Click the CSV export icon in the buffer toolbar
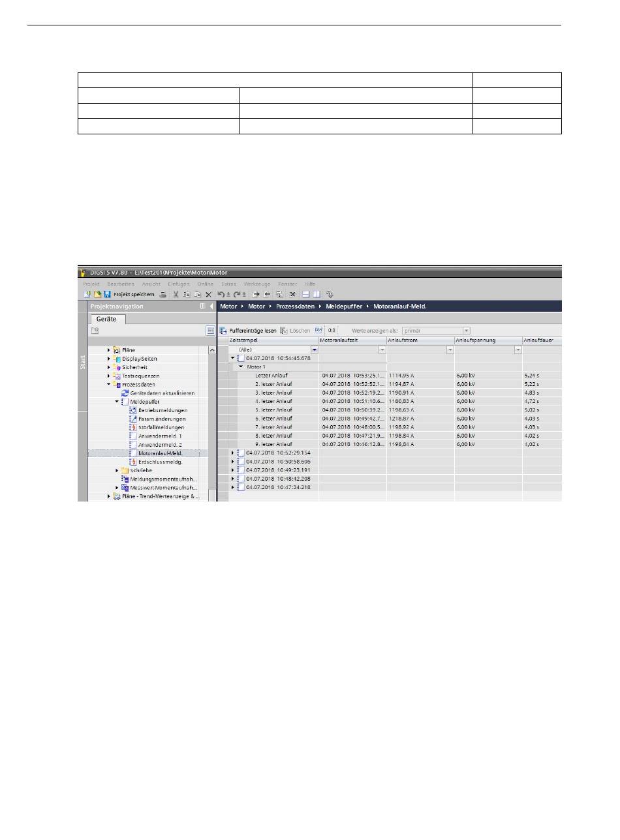 (319, 330)
